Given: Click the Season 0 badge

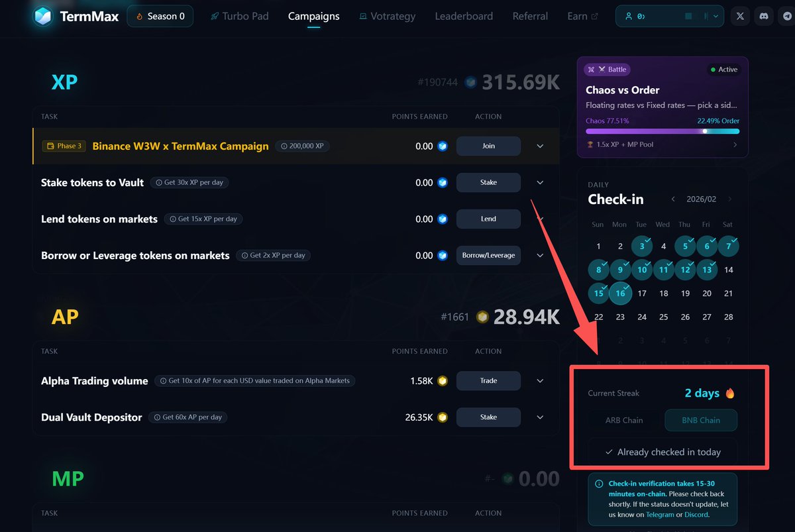Looking at the screenshot, I should 160,16.
